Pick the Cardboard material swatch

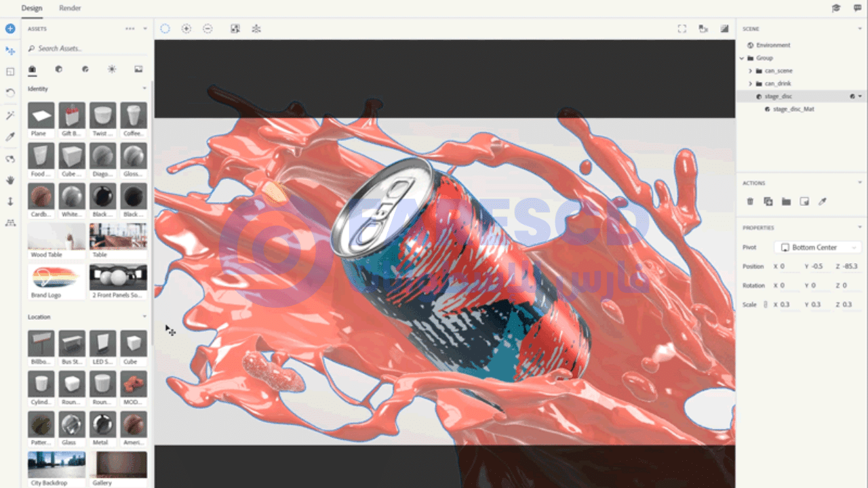point(41,197)
